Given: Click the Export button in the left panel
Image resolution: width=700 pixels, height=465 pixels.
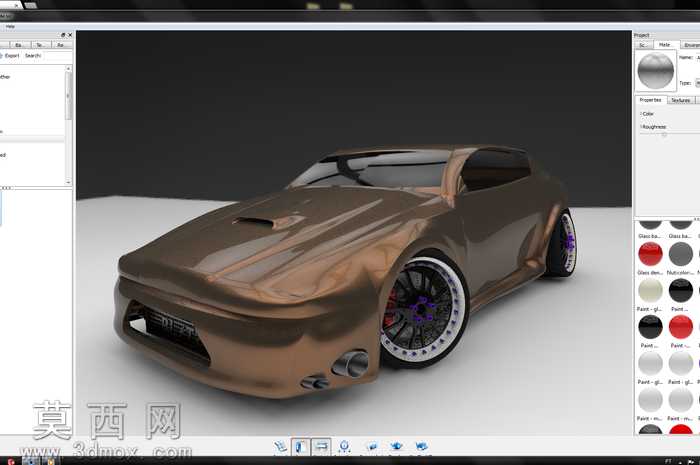Looking at the screenshot, I should click(x=10, y=56).
